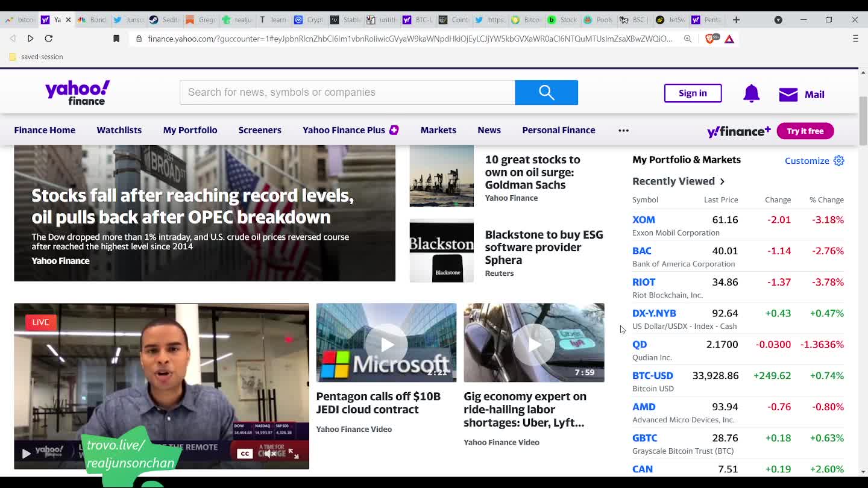Screen dimensions: 868x488
Task: Reload the page with the refresh icon
Action: [x=49, y=39]
